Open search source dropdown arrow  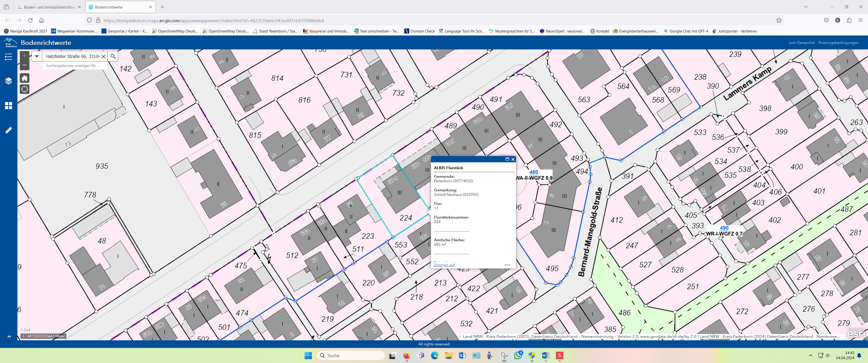[37, 56]
